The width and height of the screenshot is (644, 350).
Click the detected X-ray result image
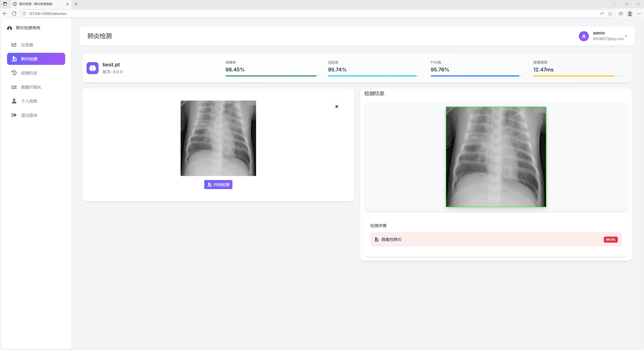(x=496, y=157)
